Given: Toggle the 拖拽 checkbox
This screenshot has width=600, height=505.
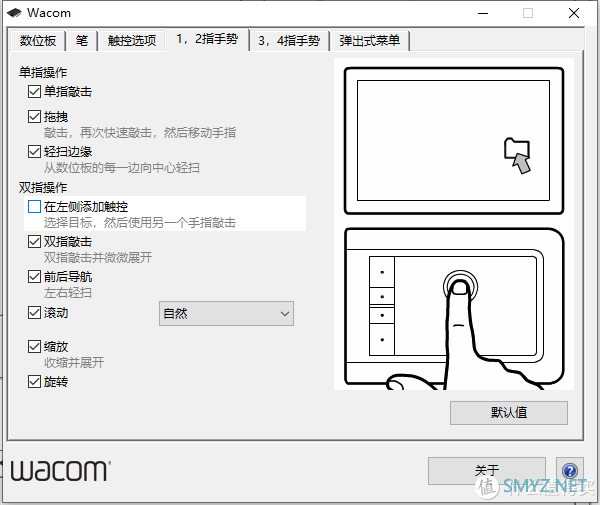Looking at the screenshot, I should pyautogui.click(x=34, y=117).
